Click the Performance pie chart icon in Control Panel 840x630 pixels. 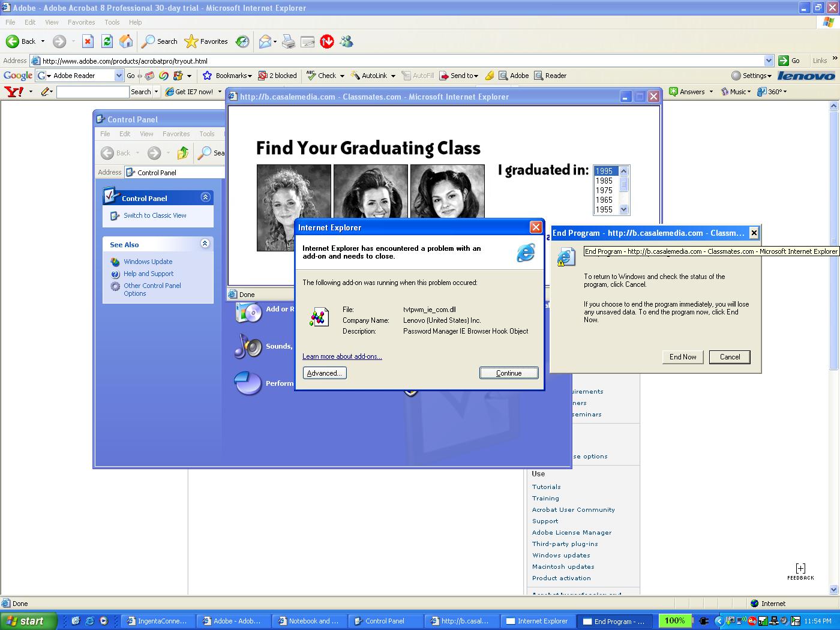[x=248, y=383]
